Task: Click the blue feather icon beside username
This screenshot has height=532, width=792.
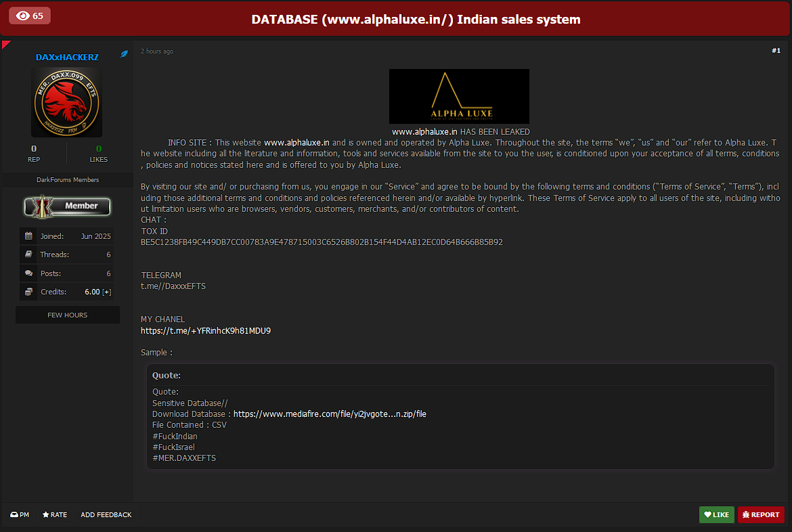Action: pyautogui.click(x=125, y=53)
